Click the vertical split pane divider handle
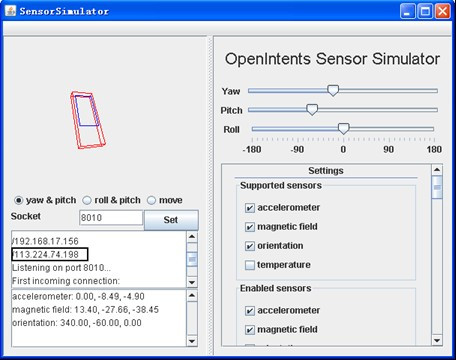Viewport: 457px width, 360px height. click(210, 195)
